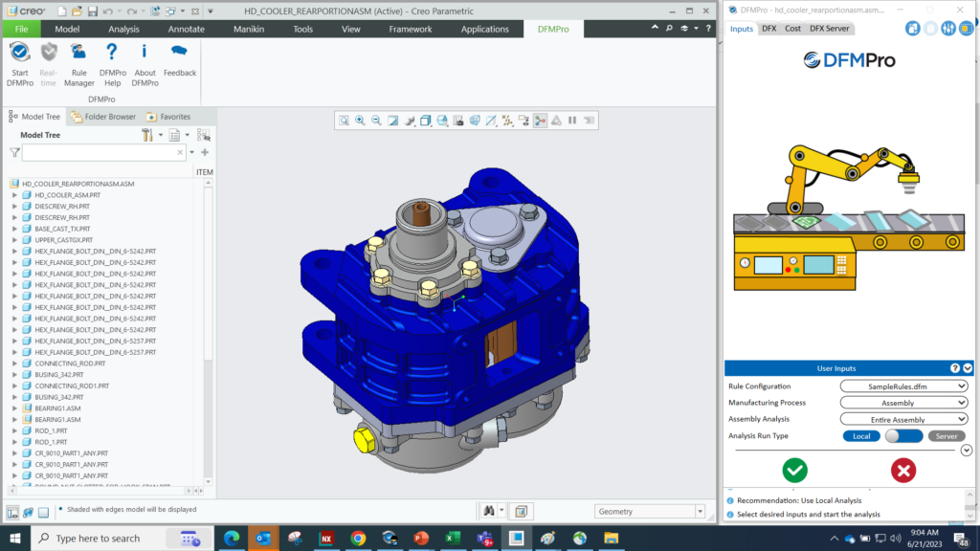The height and width of the screenshot is (551, 980).
Task: Expand UPPER_CASTGX.PRT tree node
Action: coord(14,240)
